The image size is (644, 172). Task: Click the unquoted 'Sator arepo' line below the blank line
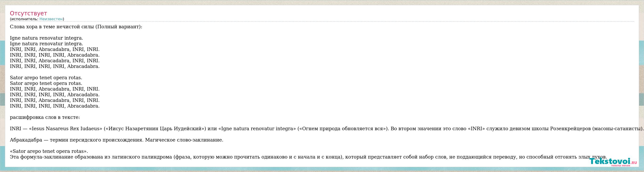pyautogui.click(x=46, y=78)
